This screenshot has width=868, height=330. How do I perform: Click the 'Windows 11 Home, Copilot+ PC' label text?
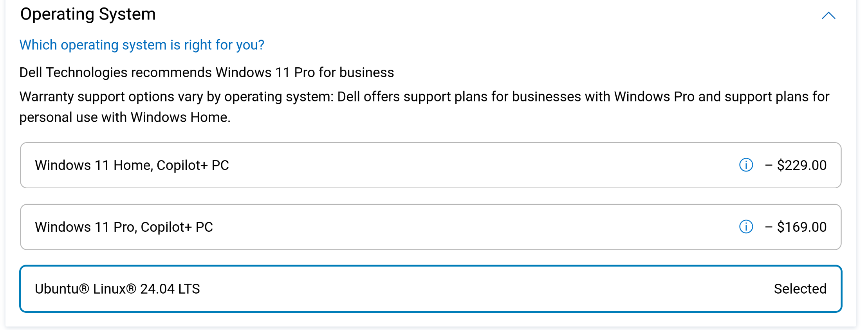click(132, 165)
